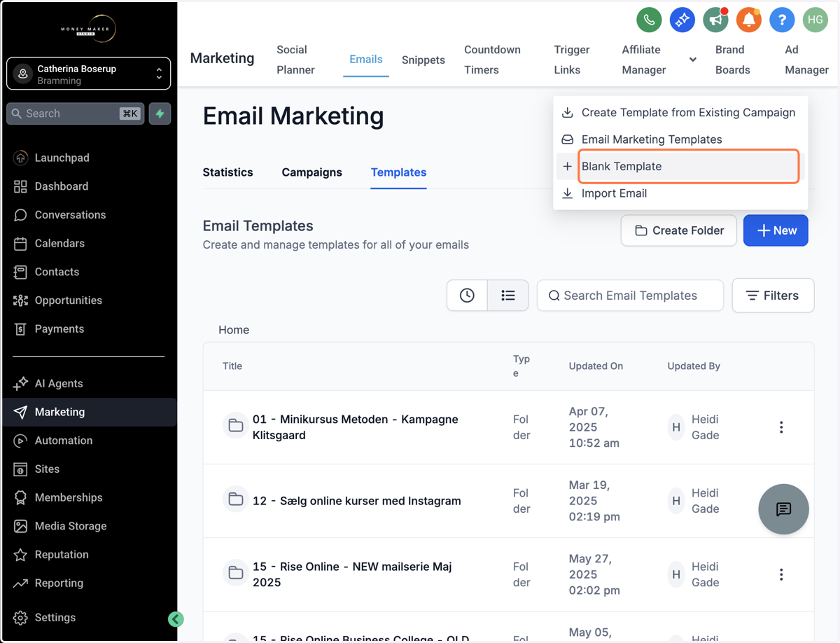Expand the Affiliate Manager chevron dropdown

pos(692,60)
